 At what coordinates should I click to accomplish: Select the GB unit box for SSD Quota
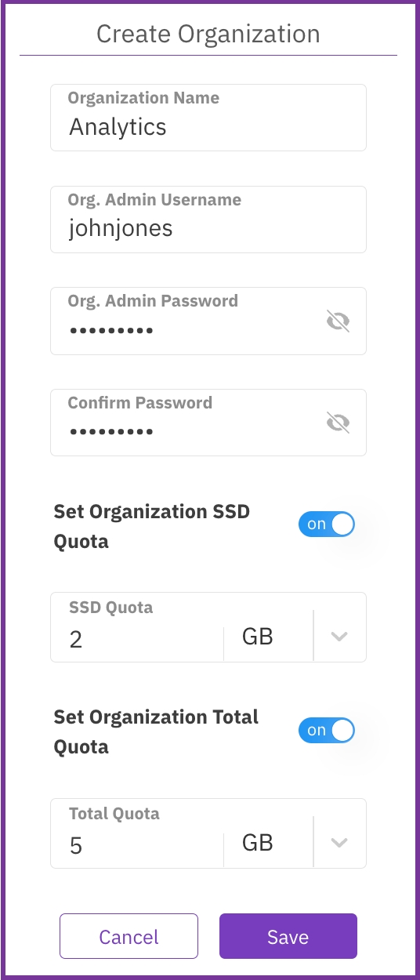pos(268,636)
